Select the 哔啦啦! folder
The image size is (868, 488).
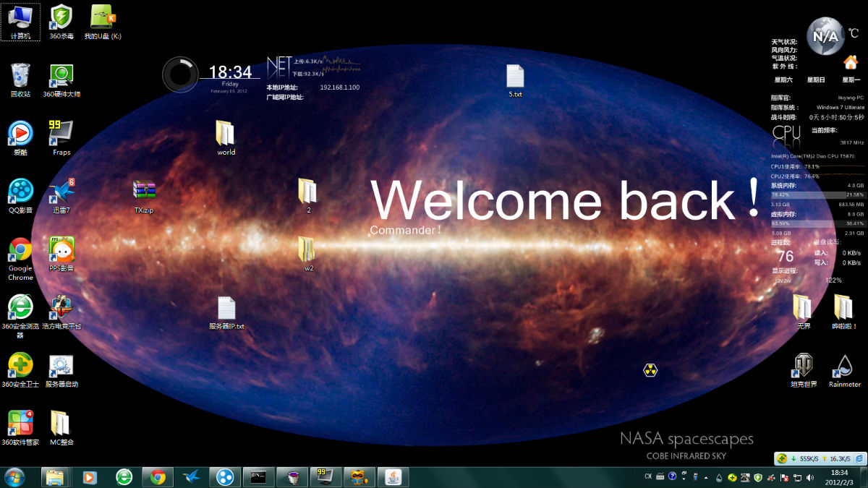coord(844,312)
